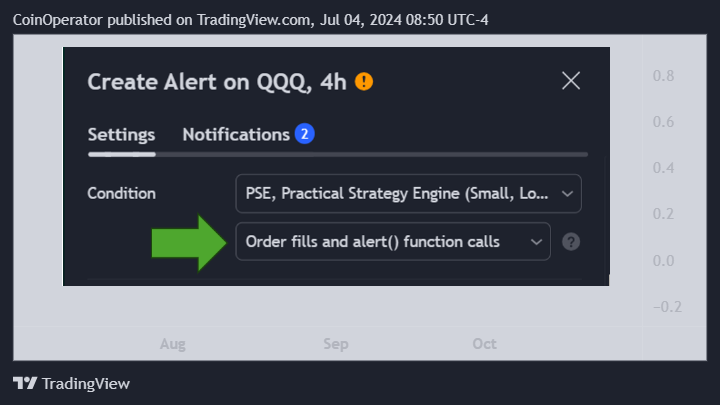
Task: Click chevron of Order fills dropdown
Action: (536, 242)
